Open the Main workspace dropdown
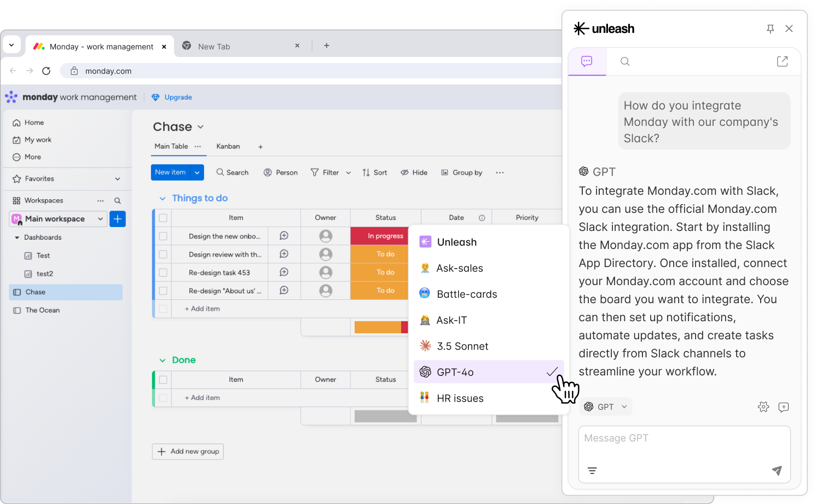The width and height of the screenshot is (834, 504). tap(59, 219)
